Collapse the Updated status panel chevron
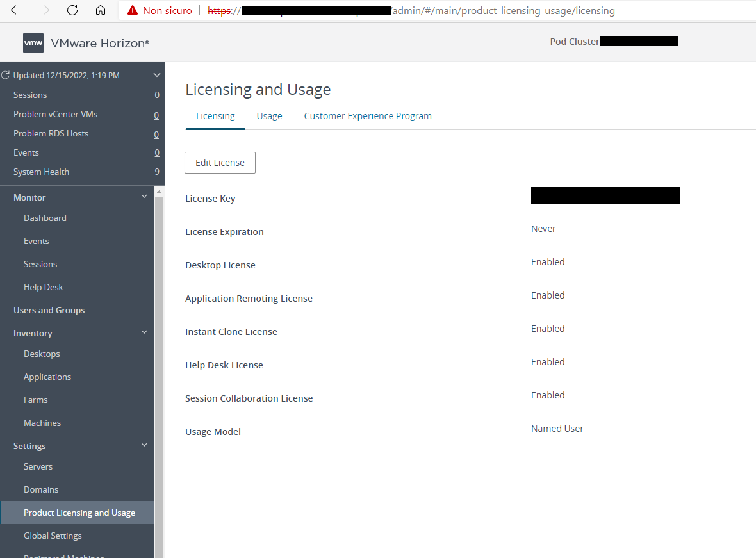Viewport: 756px width, 558px height. click(x=156, y=75)
